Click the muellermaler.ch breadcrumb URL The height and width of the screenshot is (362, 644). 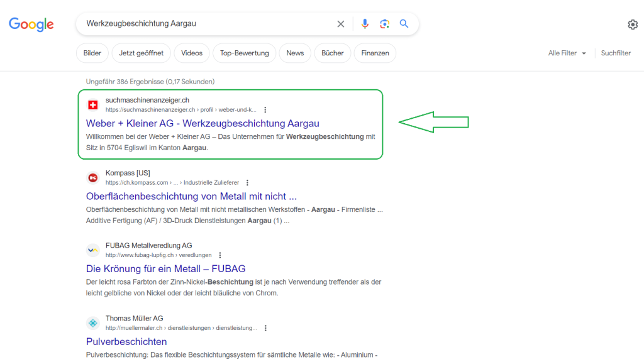[x=181, y=328]
